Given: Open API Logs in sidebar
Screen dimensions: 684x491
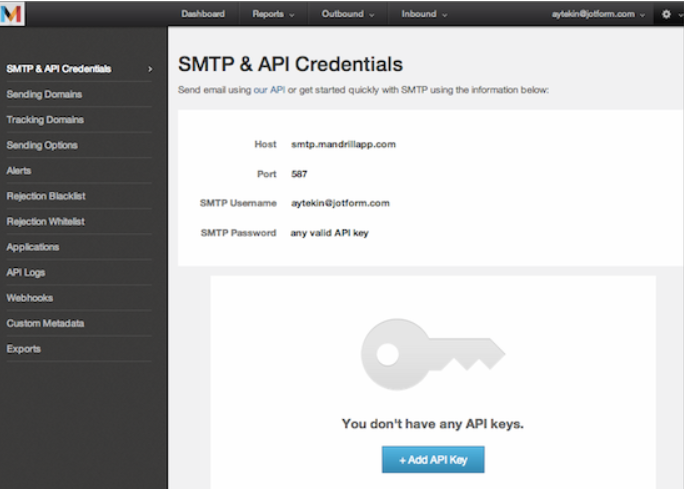Looking at the screenshot, I should (x=26, y=272).
